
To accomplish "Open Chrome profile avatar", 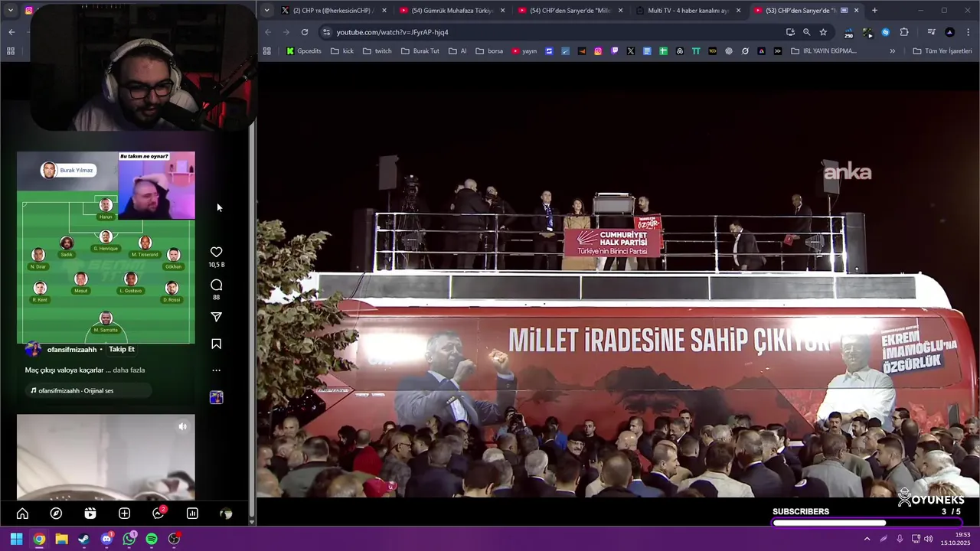I will click(x=949, y=32).
